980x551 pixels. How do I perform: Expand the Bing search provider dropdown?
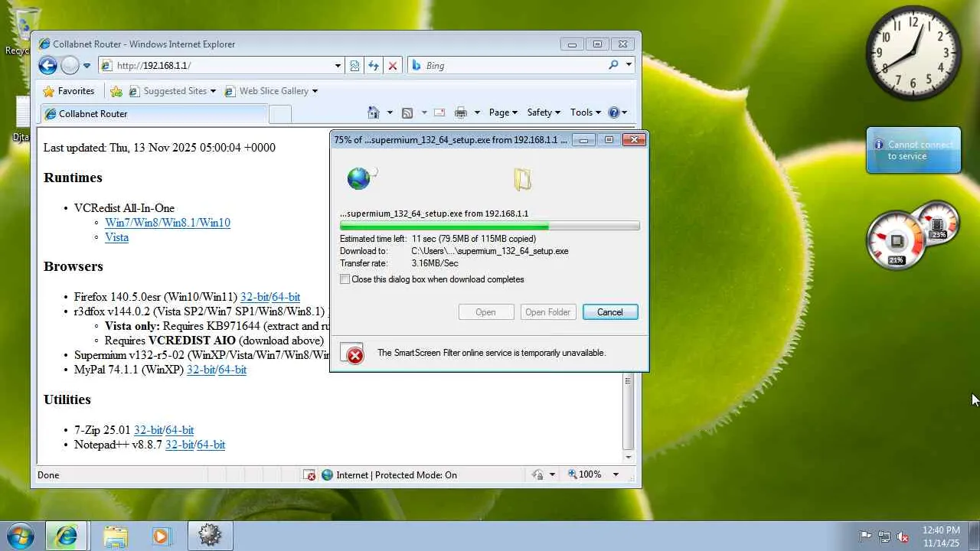pyautogui.click(x=629, y=65)
